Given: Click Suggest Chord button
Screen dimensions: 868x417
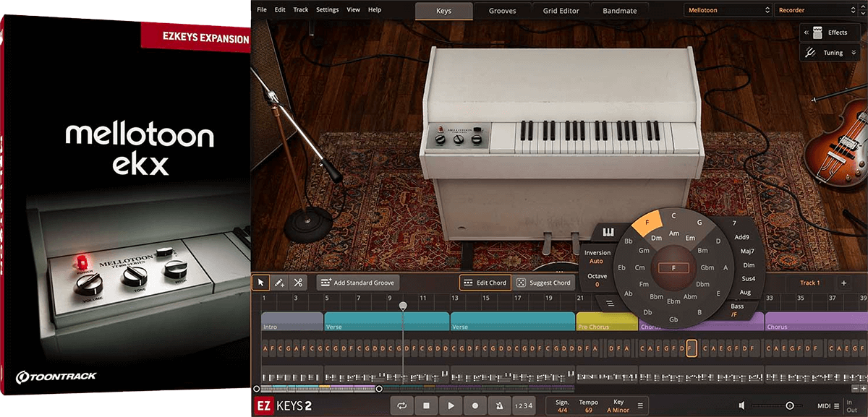Looking at the screenshot, I should [543, 283].
